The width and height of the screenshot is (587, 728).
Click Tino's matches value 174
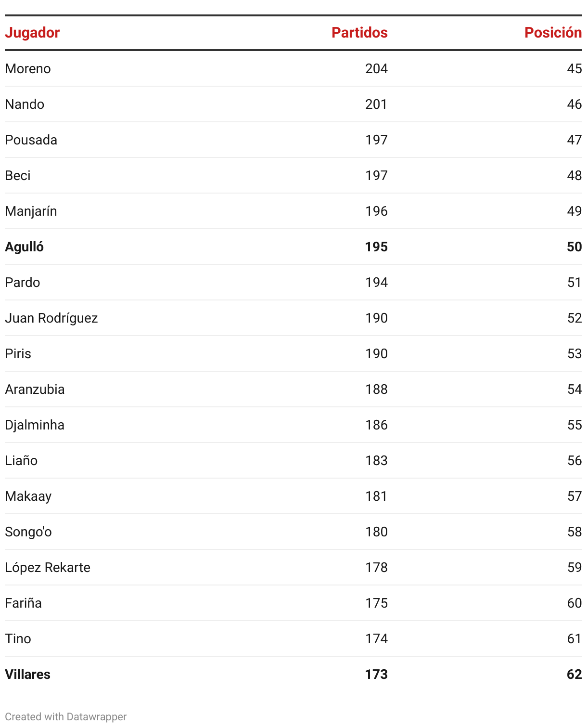tap(376, 639)
